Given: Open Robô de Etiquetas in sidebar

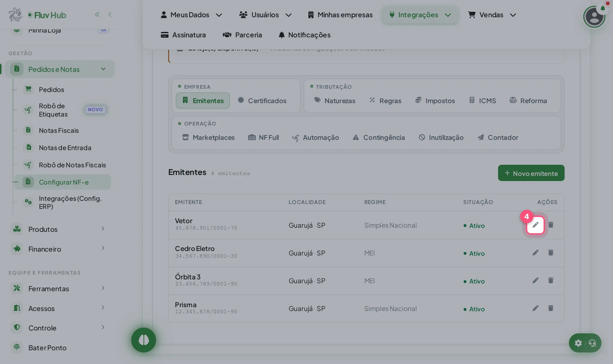Looking at the screenshot, I should pos(63,110).
